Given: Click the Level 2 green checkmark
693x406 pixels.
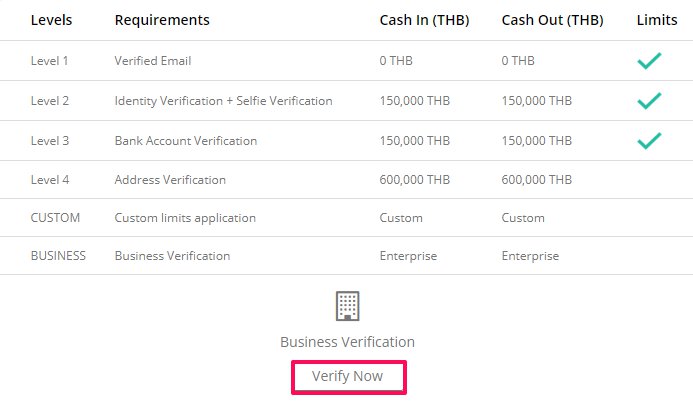Looking at the screenshot, I should (x=649, y=101).
